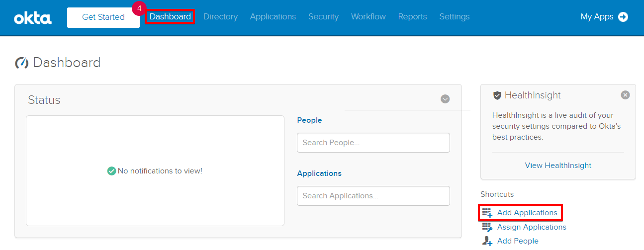Open the Directory menu
This screenshot has height=250, width=644.
tap(220, 17)
